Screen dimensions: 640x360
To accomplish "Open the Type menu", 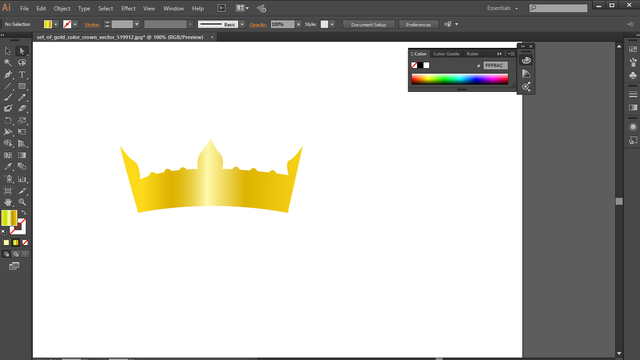I will pos(84,8).
